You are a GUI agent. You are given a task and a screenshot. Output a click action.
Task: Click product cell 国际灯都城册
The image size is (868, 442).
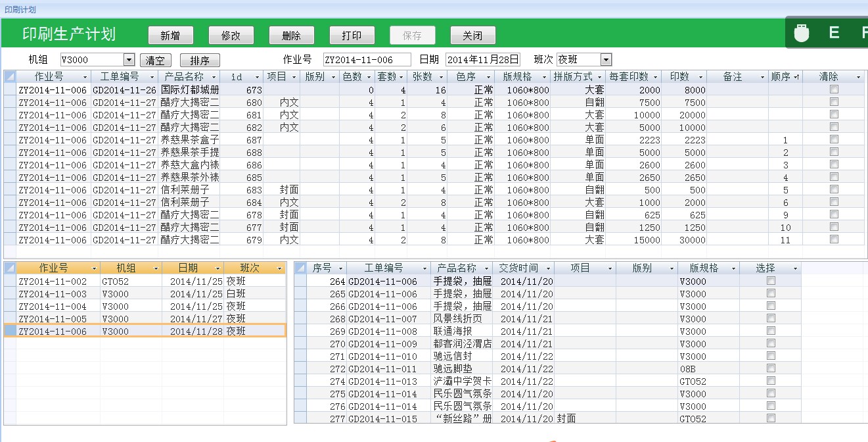coord(189,89)
